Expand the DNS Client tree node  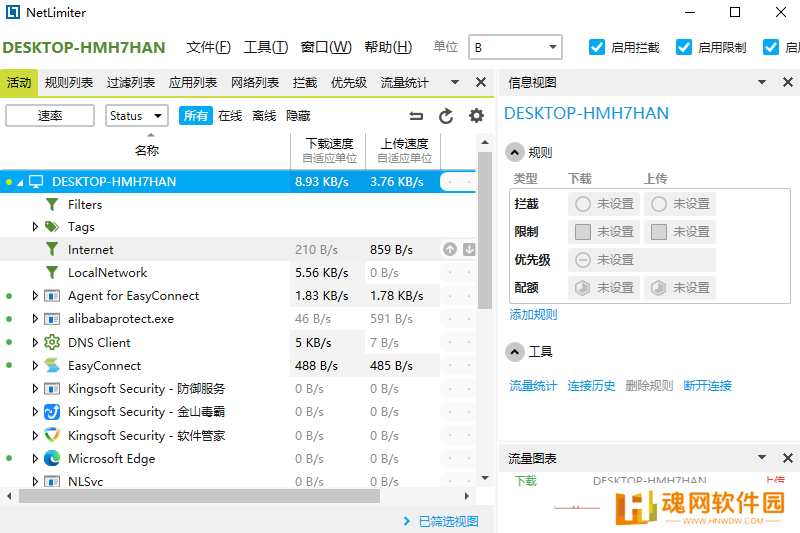coord(35,342)
